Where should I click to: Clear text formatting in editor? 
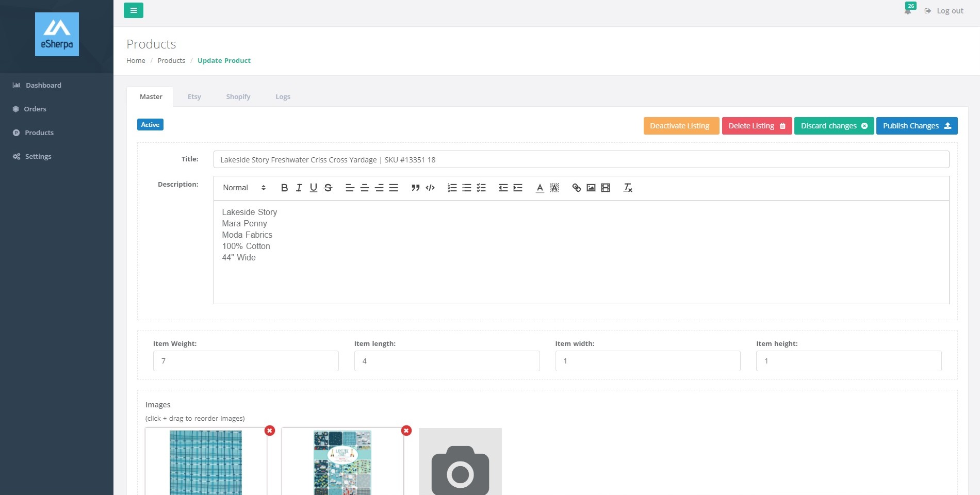coord(628,188)
